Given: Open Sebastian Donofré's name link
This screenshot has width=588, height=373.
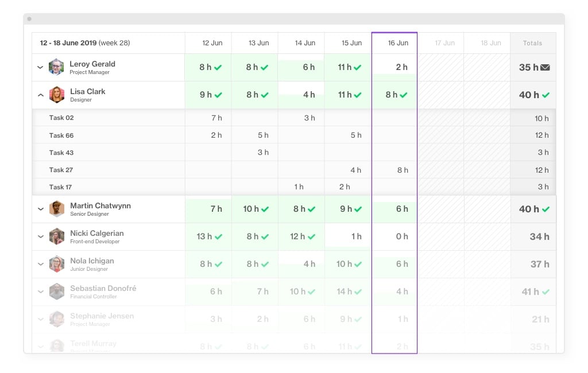Looking at the screenshot, I should coord(103,288).
